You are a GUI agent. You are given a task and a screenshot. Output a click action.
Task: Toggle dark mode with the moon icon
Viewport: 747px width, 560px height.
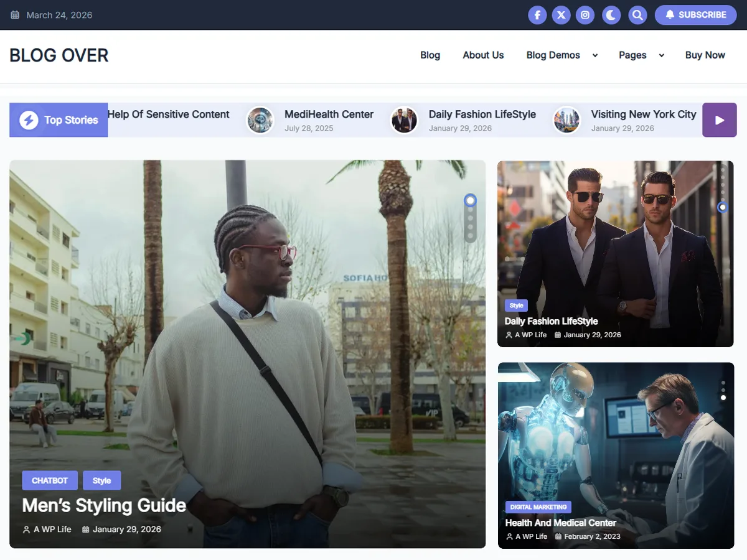pos(611,15)
